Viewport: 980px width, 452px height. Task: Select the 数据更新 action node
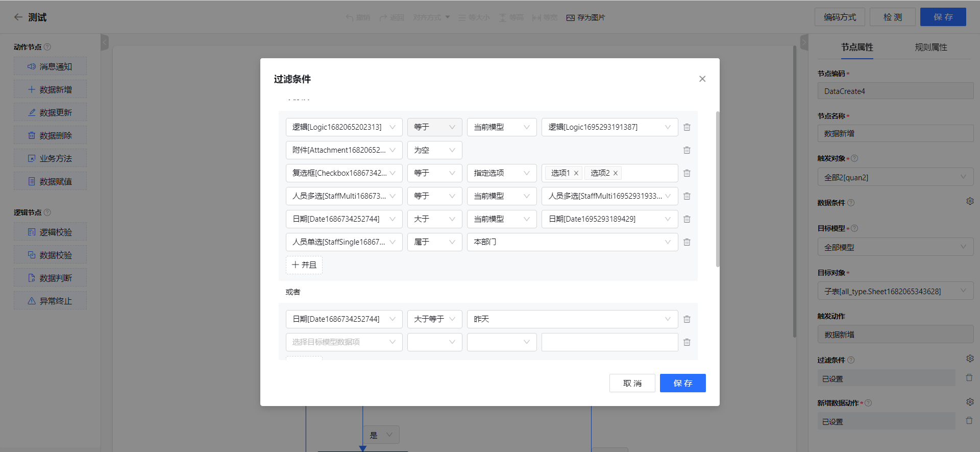tap(50, 112)
